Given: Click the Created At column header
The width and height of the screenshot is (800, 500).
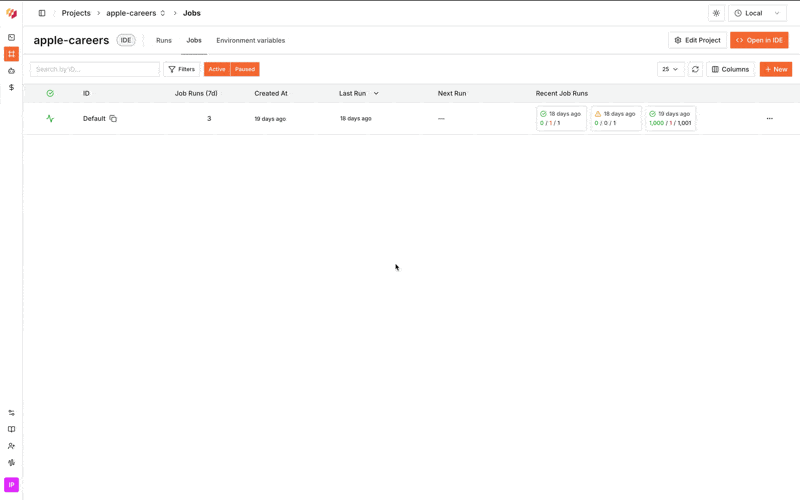Looking at the screenshot, I should point(271,93).
